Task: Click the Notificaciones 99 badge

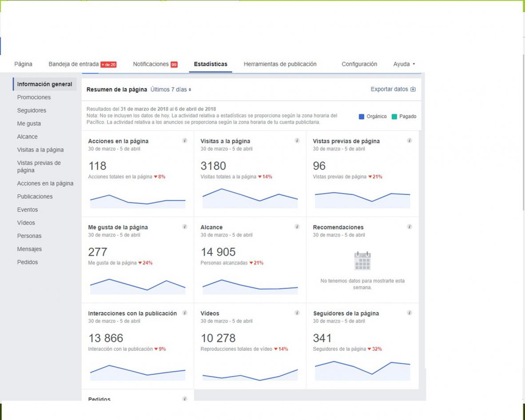Action: [x=174, y=64]
